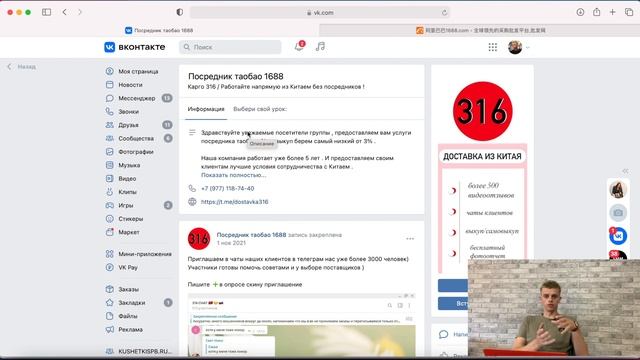This screenshot has width=640, height=360.
Task: Open the pinned post three-dots menu
Action: [x=410, y=239]
